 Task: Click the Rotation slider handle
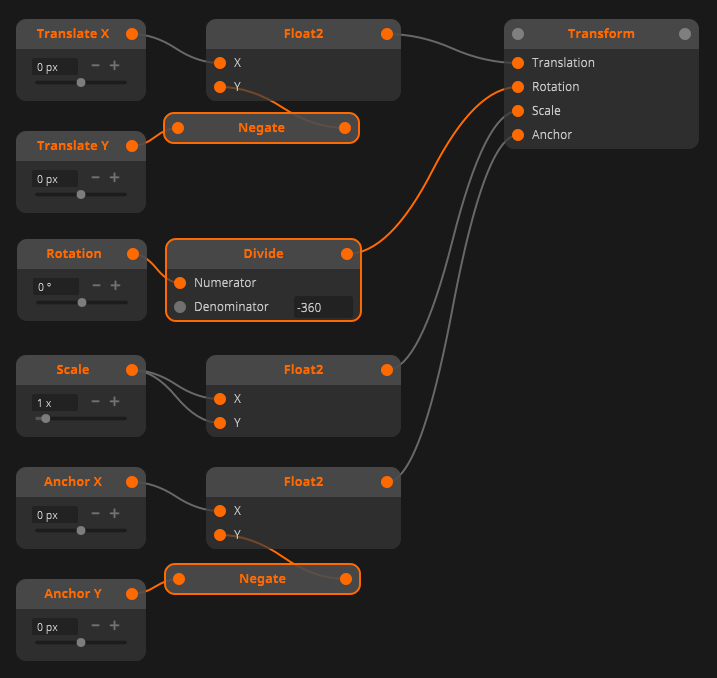82,302
